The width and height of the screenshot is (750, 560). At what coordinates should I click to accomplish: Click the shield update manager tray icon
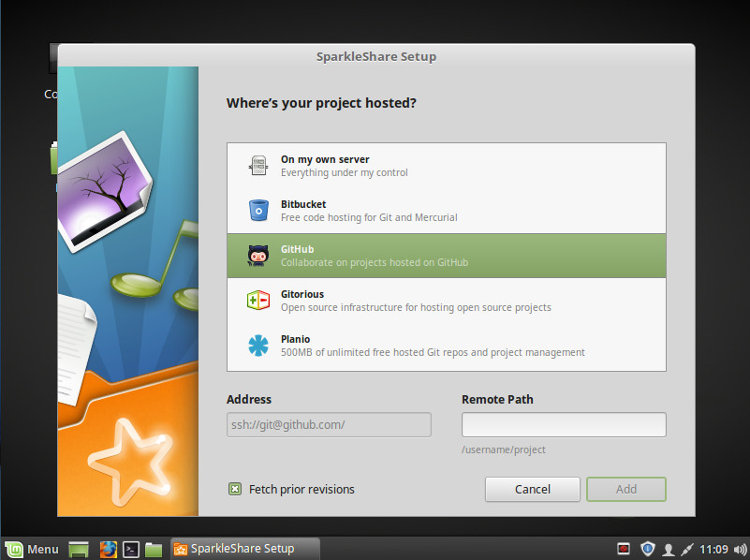click(647, 549)
